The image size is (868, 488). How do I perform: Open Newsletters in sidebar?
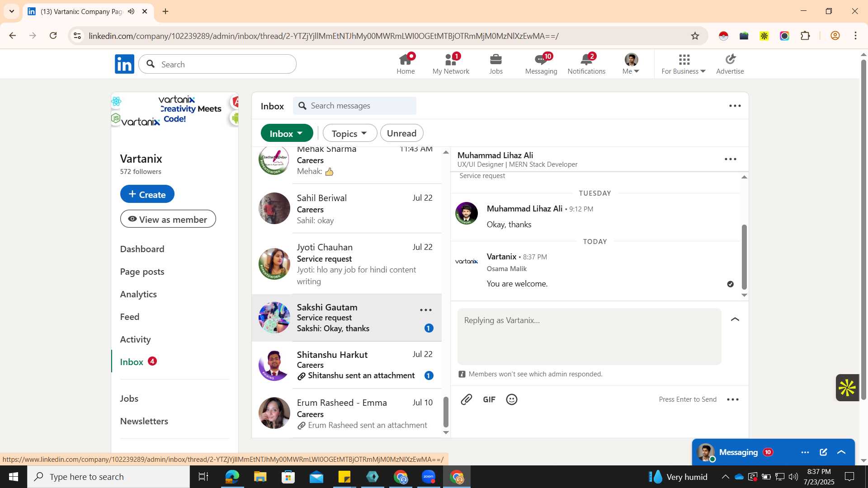click(x=144, y=421)
